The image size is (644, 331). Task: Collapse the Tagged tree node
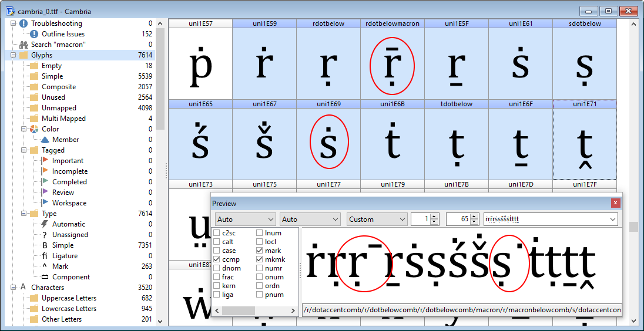(24, 150)
